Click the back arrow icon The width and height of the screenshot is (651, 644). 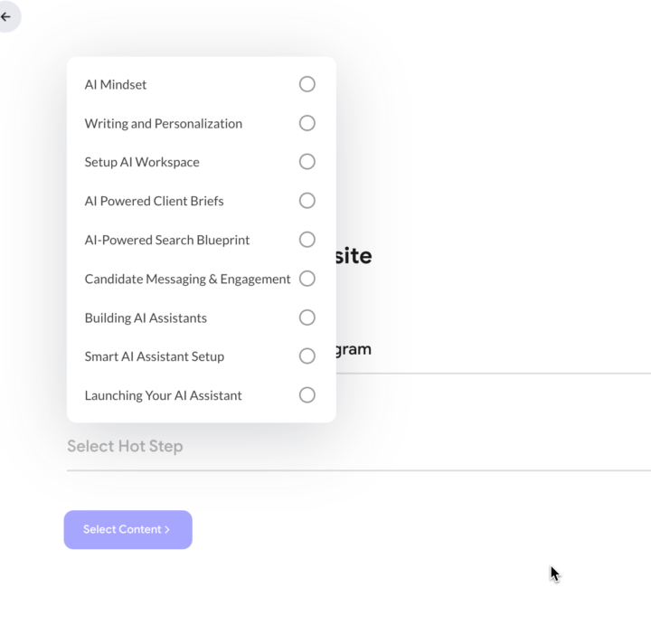click(x=5, y=16)
